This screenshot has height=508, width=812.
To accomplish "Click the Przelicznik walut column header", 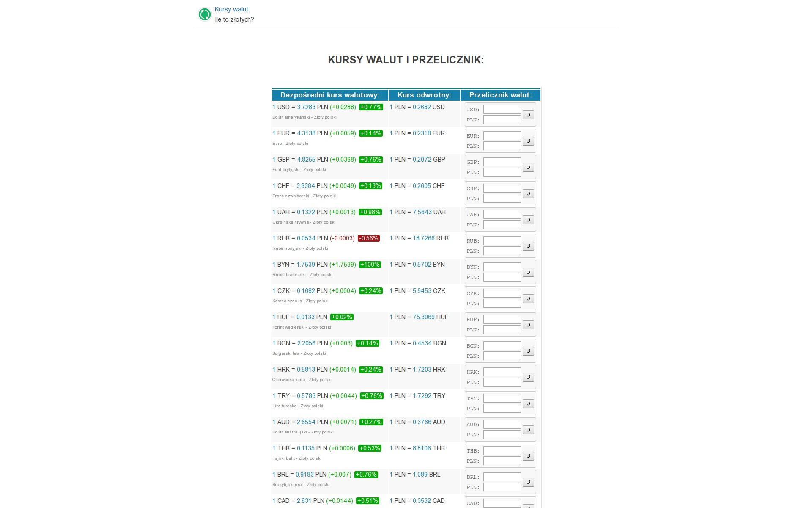I will pos(501,95).
